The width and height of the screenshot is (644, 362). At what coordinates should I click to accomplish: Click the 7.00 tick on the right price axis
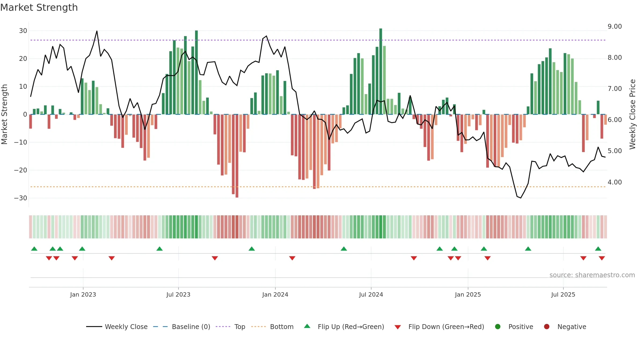point(615,88)
